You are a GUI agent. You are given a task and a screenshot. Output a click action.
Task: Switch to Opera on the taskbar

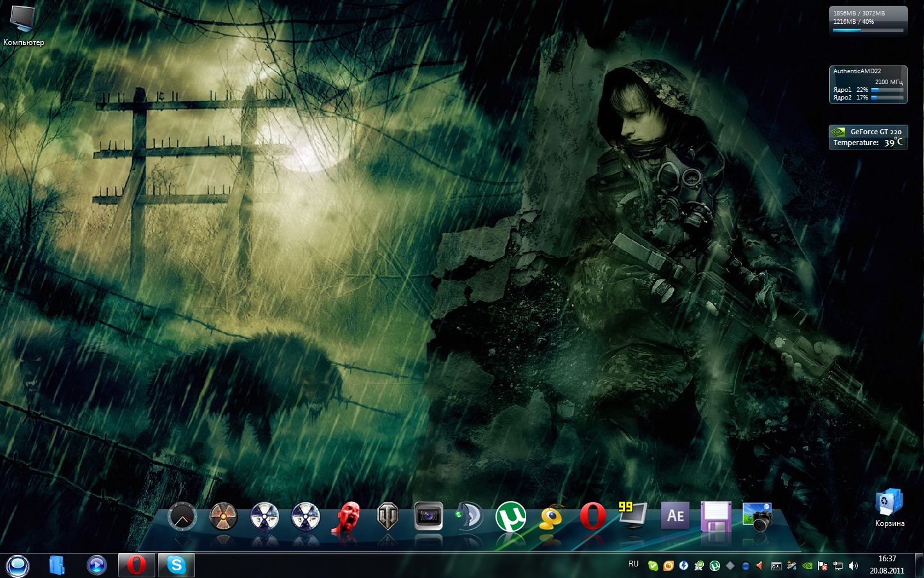click(x=137, y=565)
